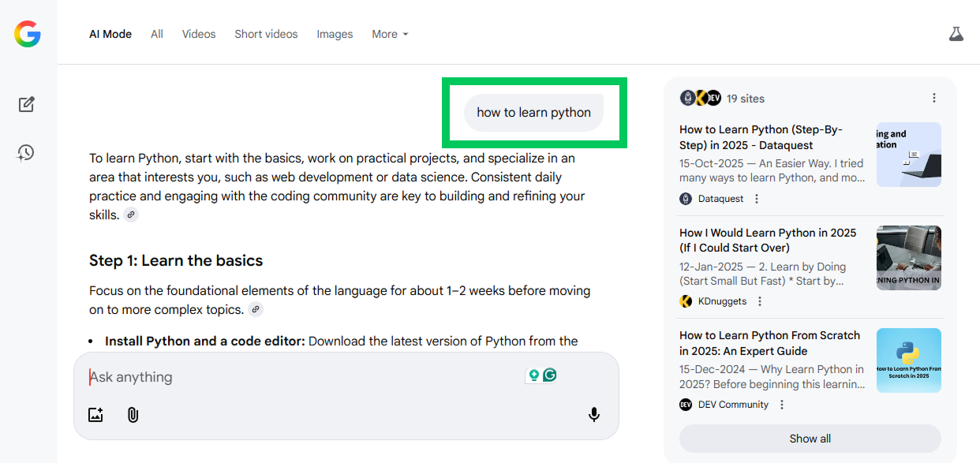Switch to the Images tab
Image resolution: width=980 pixels, height=463 pixels.
pos(335,34)
